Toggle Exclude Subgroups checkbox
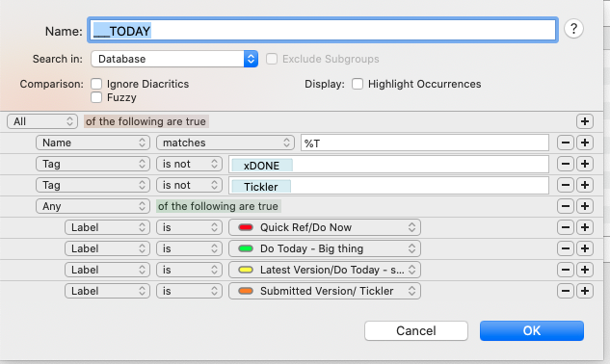This screenshot has height=364, width=610. pos(272,59)
